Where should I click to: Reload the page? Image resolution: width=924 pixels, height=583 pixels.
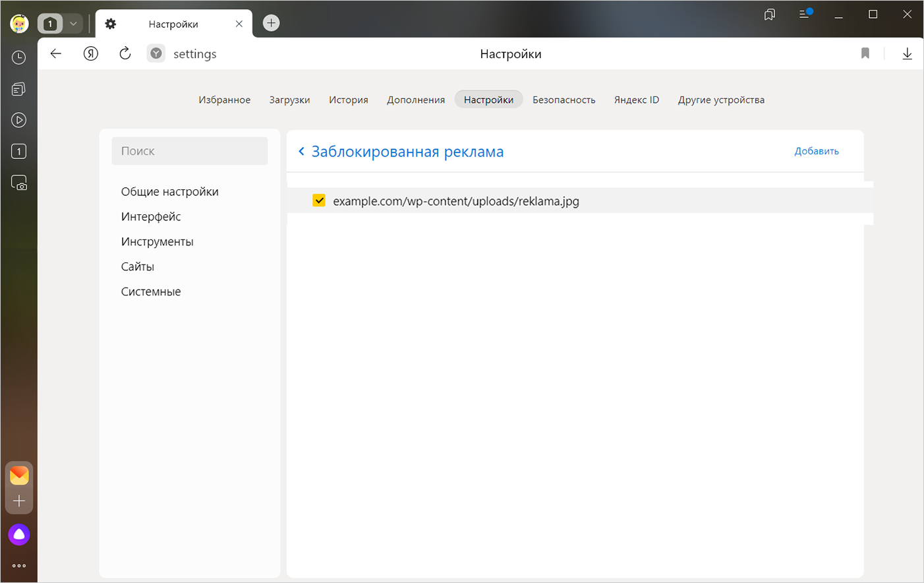125,53
